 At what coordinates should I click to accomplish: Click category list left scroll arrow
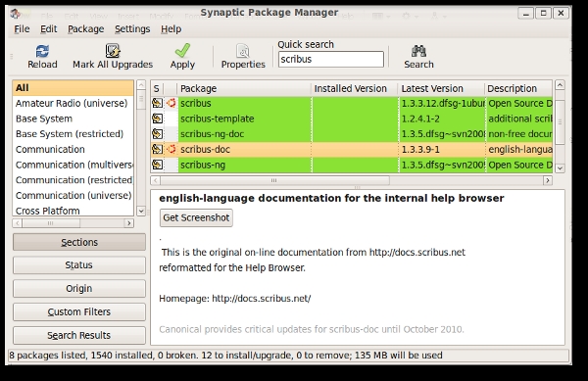[x=18, y=223]
